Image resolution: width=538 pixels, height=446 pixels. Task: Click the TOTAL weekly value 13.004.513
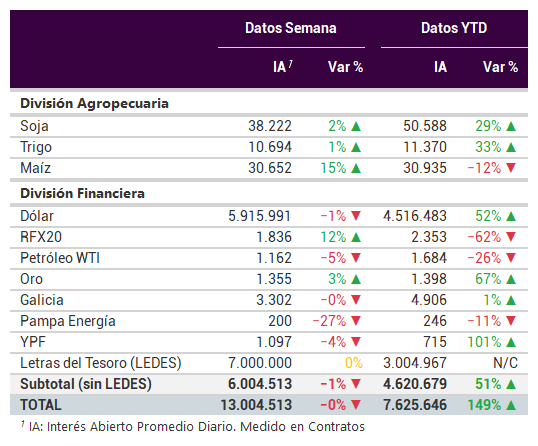click(256, 405)
